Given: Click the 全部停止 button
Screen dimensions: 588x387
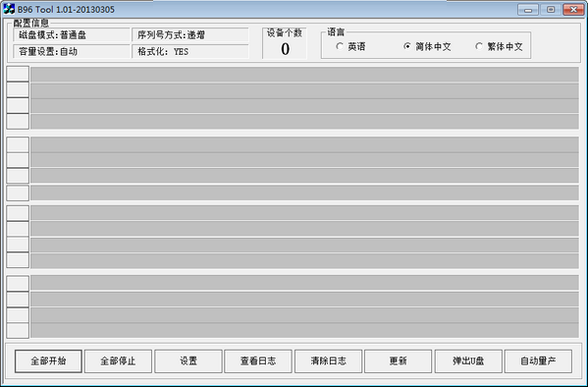Looking at the screenshot, I should [118, 361].
